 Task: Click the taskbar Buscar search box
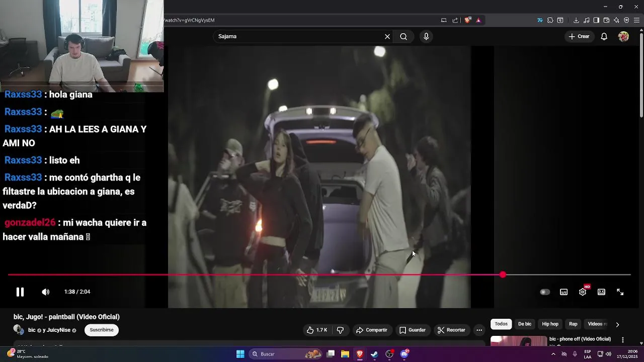click(x=286, y=354)
